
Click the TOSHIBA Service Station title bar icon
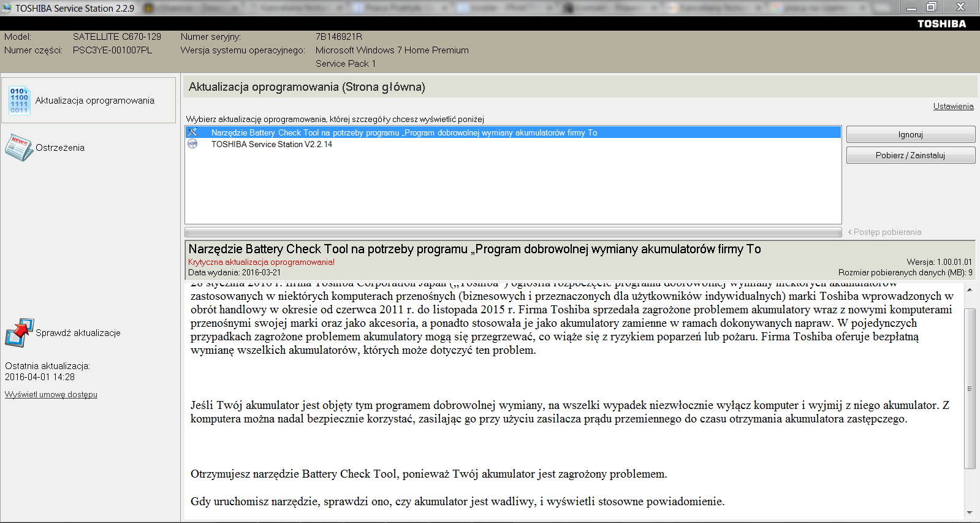coord(7,8)
